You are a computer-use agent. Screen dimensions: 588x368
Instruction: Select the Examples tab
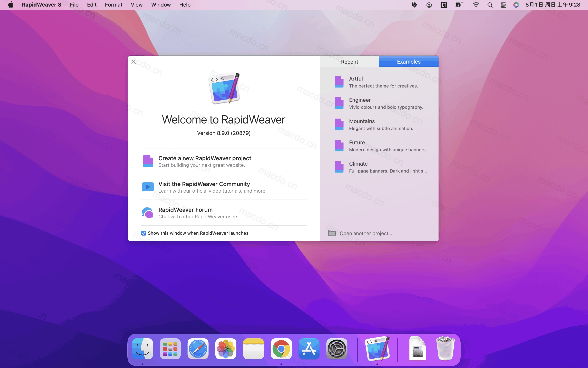[x=409, y=62]
